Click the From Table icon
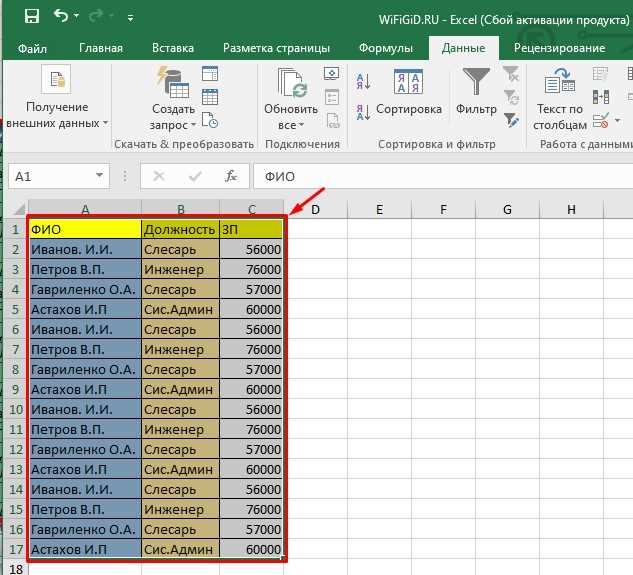This screenshot has height=575, width=633. (210, 97)
